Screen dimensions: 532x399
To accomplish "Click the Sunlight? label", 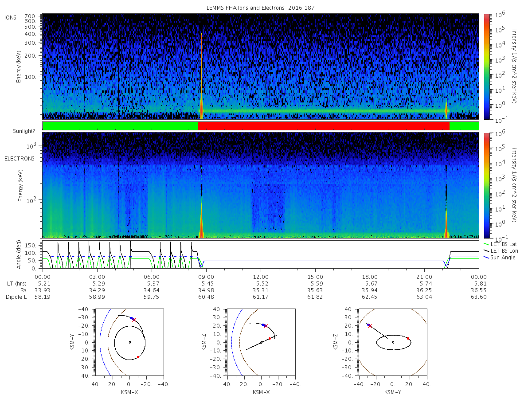I will coord(17,131).
